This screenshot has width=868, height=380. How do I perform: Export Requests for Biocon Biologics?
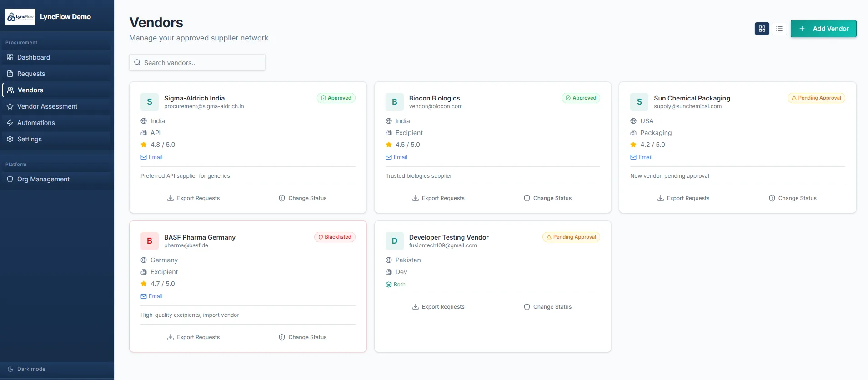[439, 198]
